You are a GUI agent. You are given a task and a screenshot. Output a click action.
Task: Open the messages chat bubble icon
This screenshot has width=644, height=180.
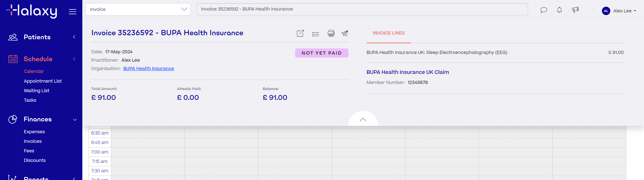(544, 10)
